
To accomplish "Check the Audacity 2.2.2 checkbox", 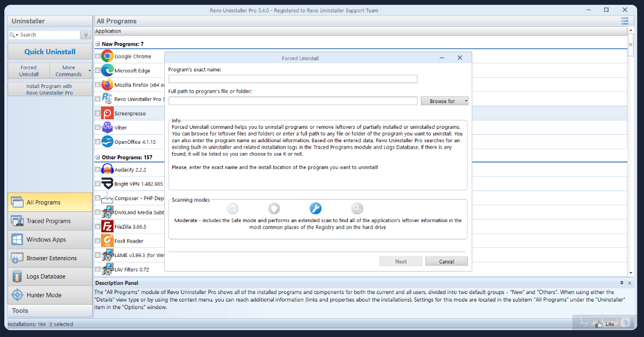I will click(x=97, y=170).
